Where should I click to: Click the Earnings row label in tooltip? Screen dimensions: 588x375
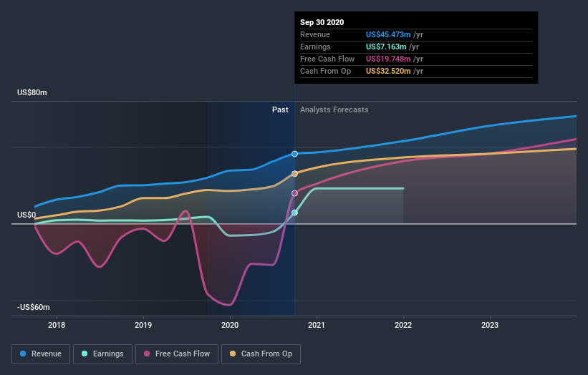[315, 47]
